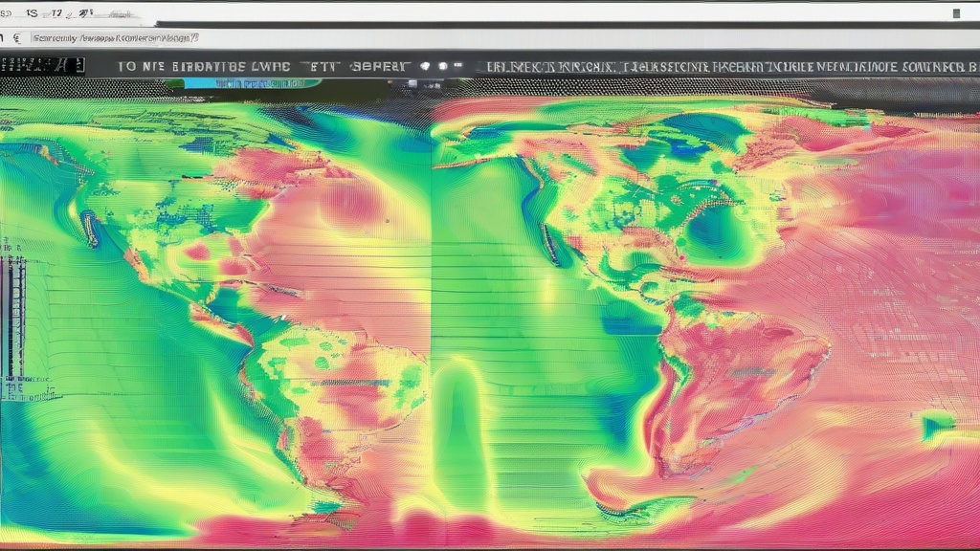
Task: Click the blue low-pressure area on right map
Action: click(713, 230)
